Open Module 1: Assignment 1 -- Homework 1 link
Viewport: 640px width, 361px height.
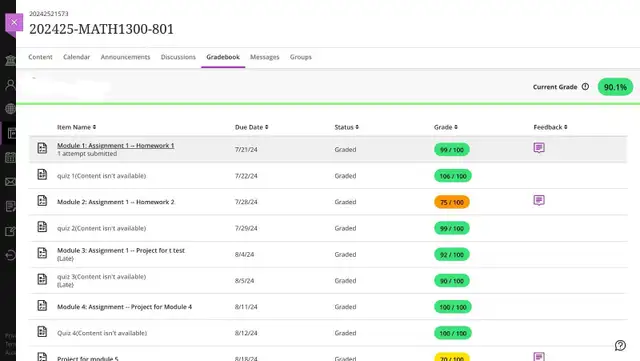116,145
